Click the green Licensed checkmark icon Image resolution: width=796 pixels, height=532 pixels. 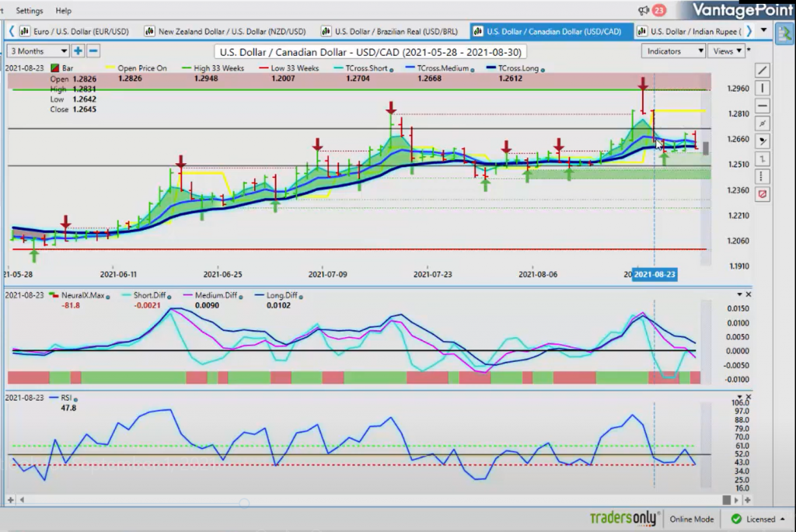(736, 519)
